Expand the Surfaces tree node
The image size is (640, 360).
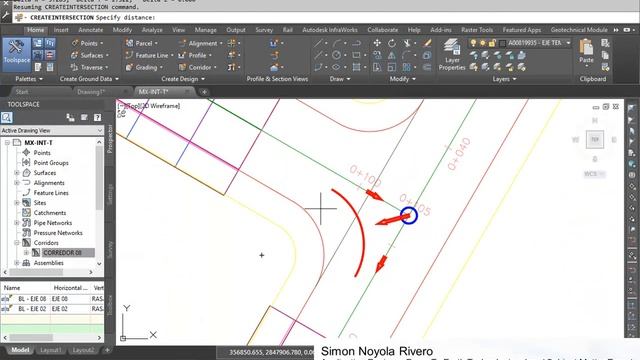click(x=17, y=173)
